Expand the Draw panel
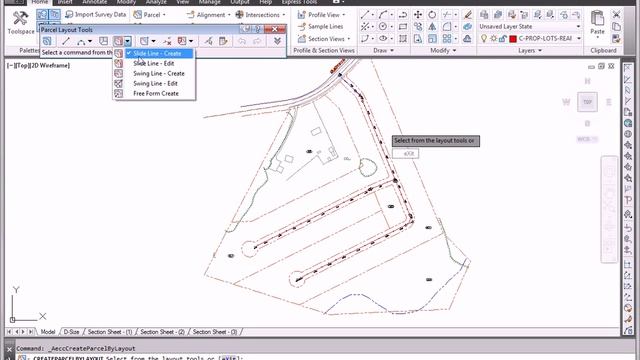The width and height of the screenshot is (640, 360). tap(383, 51)
